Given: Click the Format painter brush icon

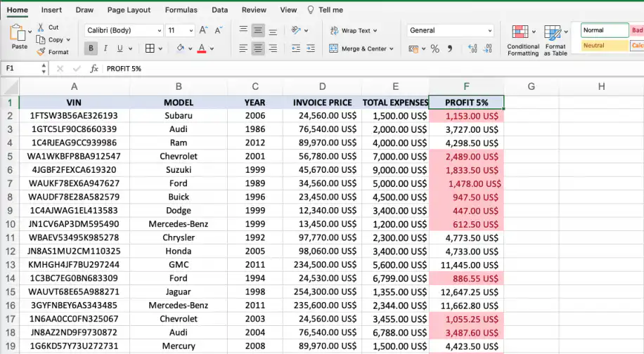Looking at the screenshot, I should [x=41, y=52].
